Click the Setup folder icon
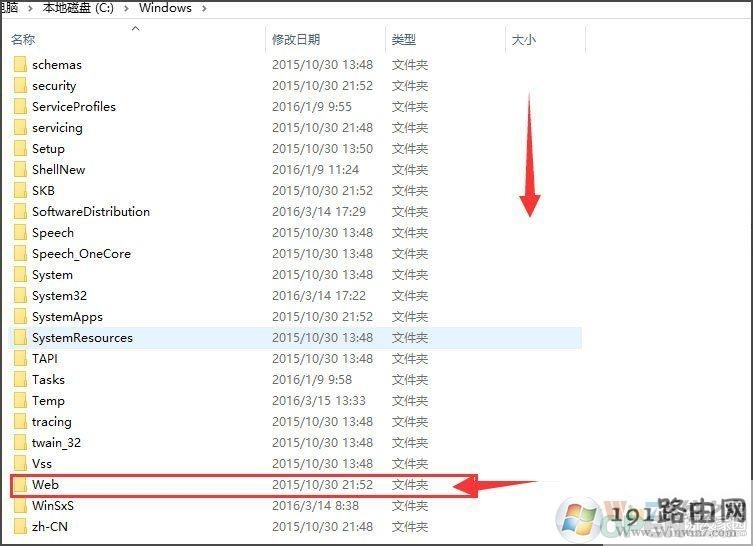753x546 pixels. pos(20,148)
